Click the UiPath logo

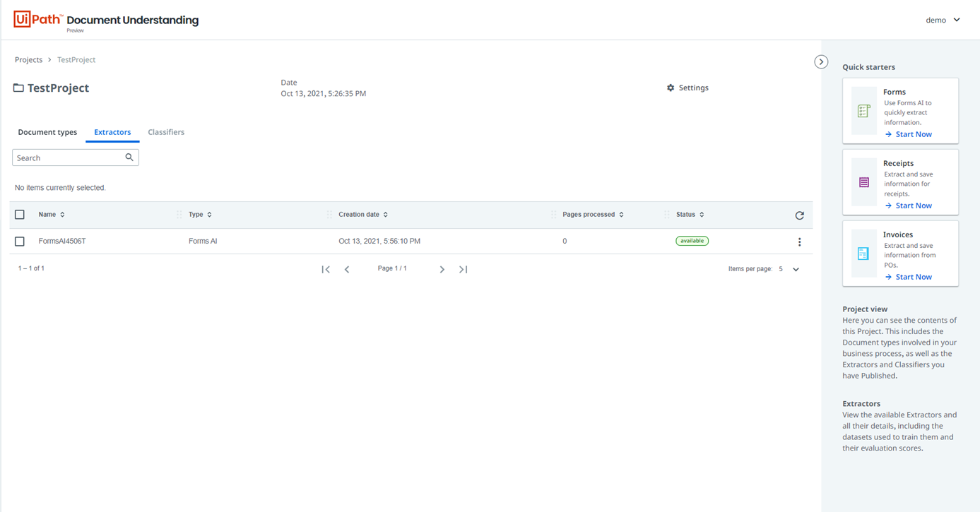pyautogui.click(x=38, y=20)
